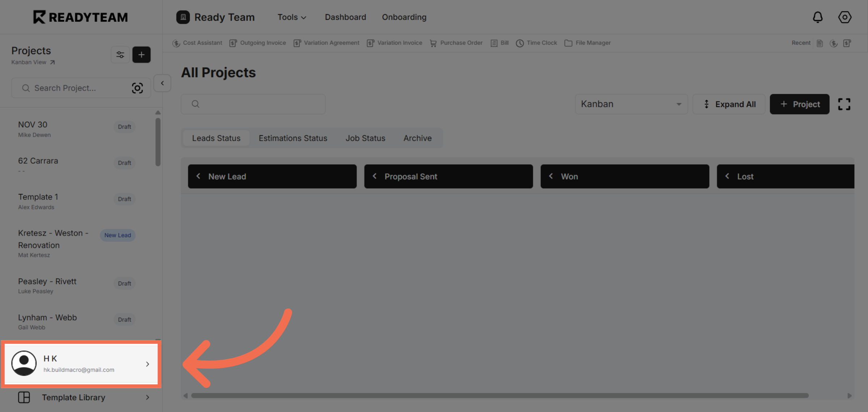Switch to the Estimations Status tab
Viewport: 868px width, 412px height.
coord(293,138)
